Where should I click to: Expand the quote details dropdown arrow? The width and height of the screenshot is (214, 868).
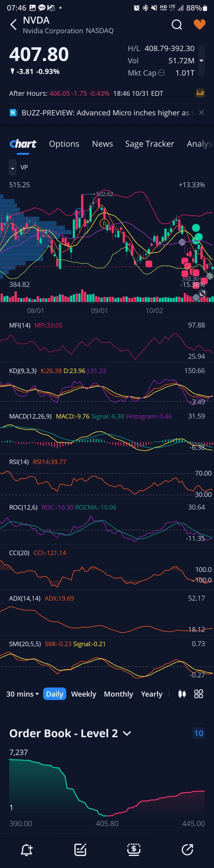[x=201, y=61]
